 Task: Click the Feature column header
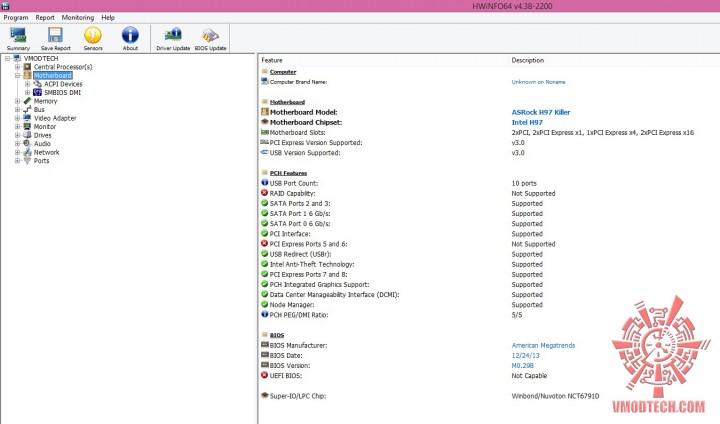[x=272, y=60]
